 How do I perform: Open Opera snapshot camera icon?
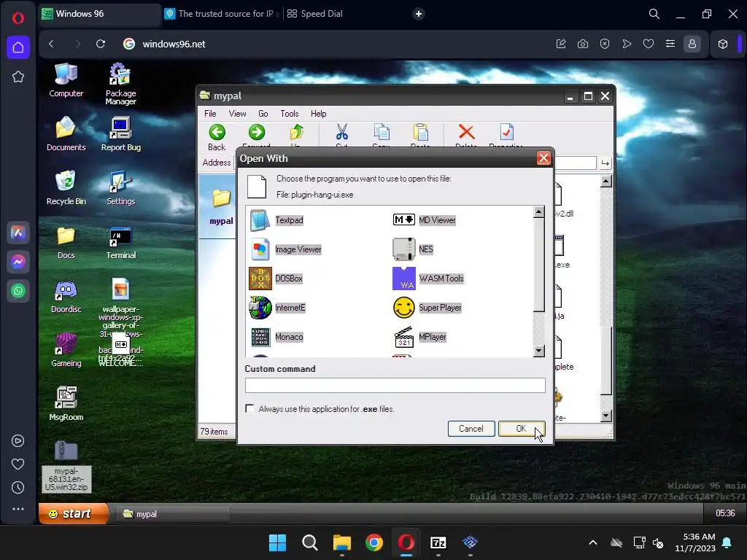pos(583,44)
